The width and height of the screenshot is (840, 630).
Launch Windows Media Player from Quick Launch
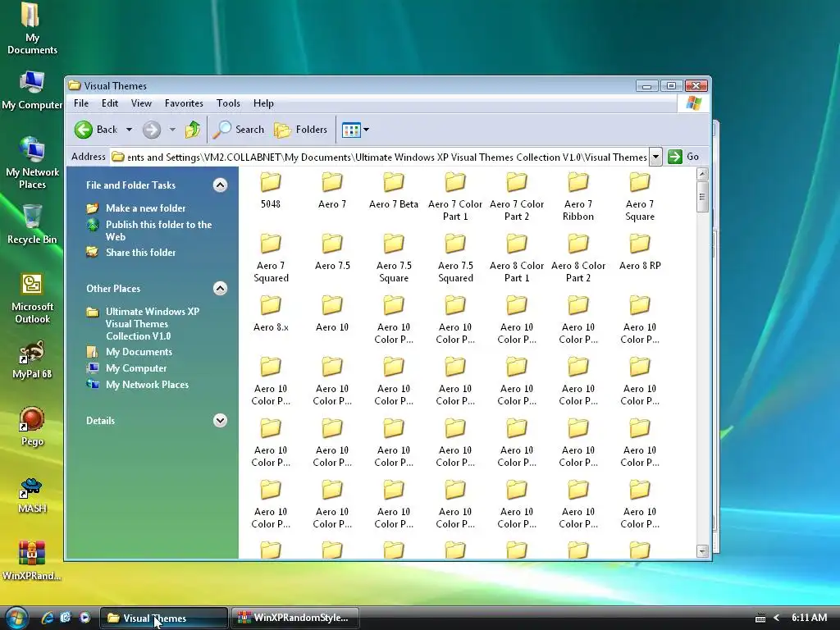[84, 618]
